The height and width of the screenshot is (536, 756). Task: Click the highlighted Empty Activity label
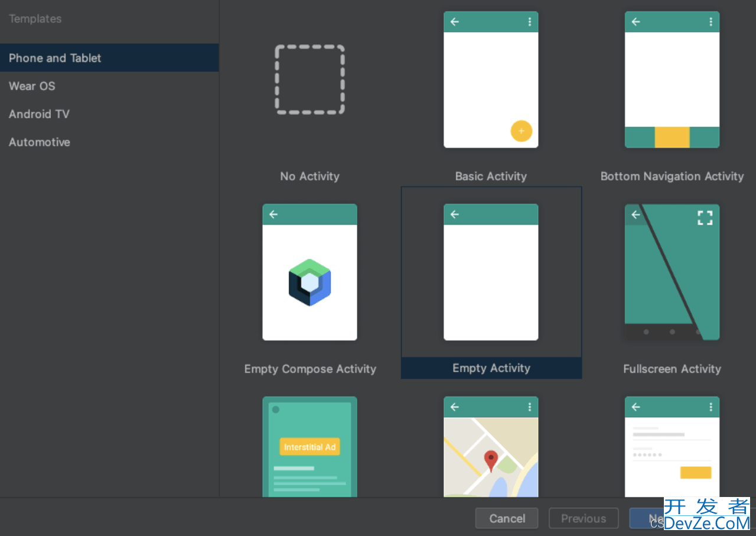coord(491,368)
